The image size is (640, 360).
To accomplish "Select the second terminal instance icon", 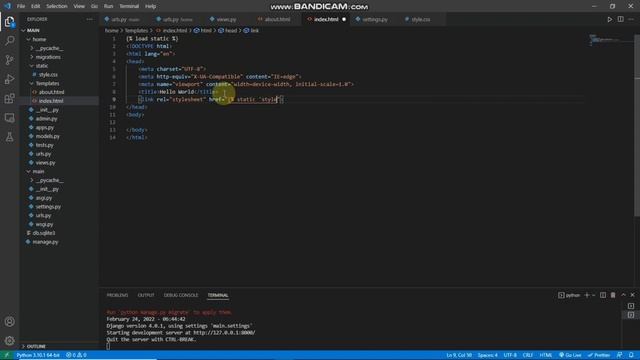I will pyautogui.click(x=631, y=315).
